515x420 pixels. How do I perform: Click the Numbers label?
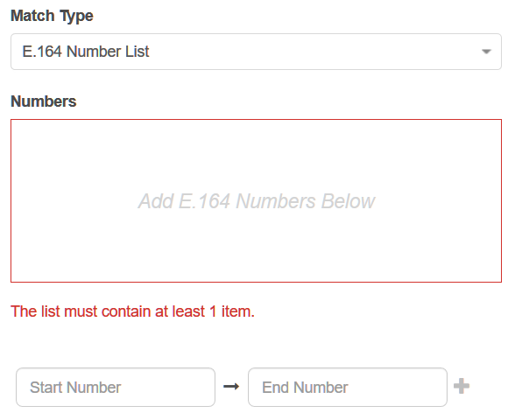(x=44, y=101)
